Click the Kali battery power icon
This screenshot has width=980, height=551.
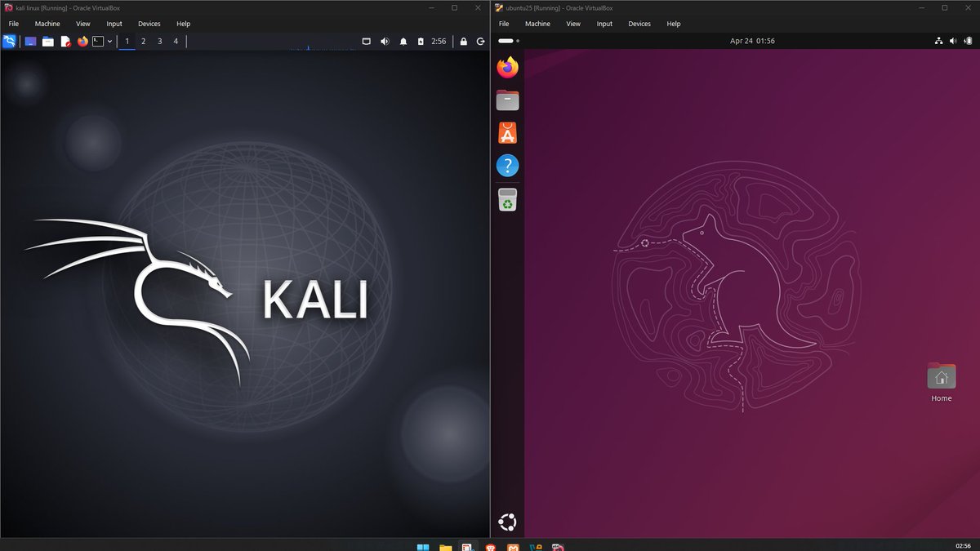421,41
